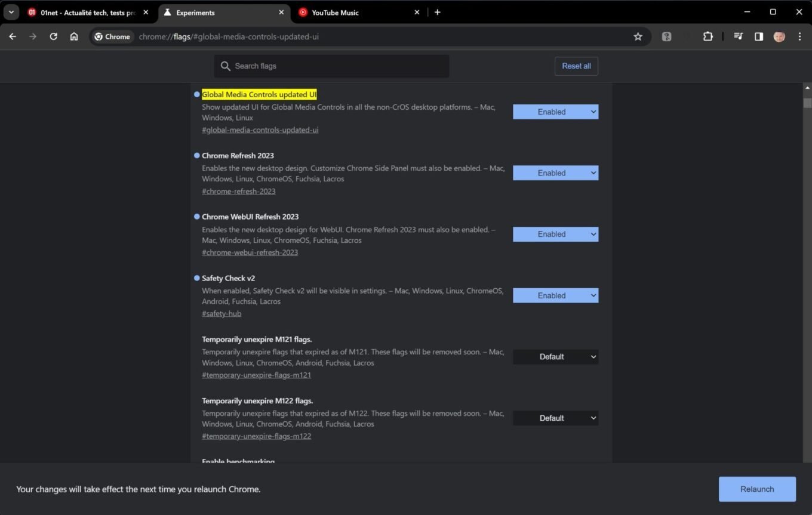This screenshot has height=515, width=812.
Task: Bookmark this page with the star
Action: 638,36
